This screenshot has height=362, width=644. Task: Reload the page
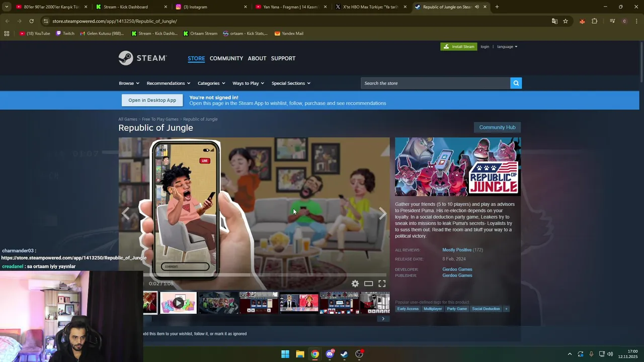click(x=31, y=21)
